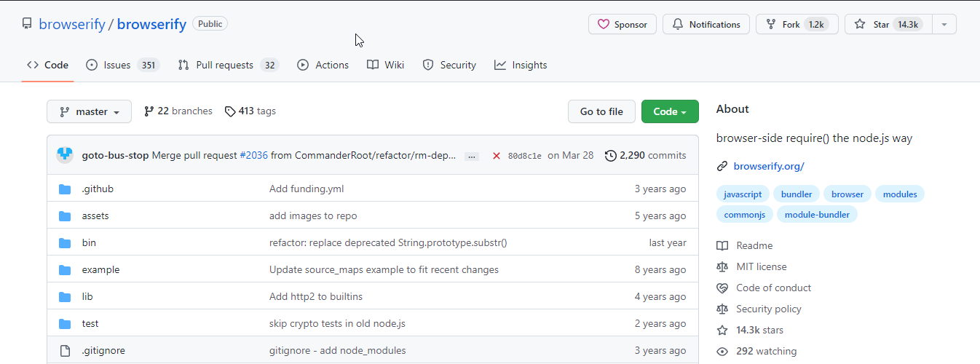
Task: Open the .github folder
Action: 98,189
